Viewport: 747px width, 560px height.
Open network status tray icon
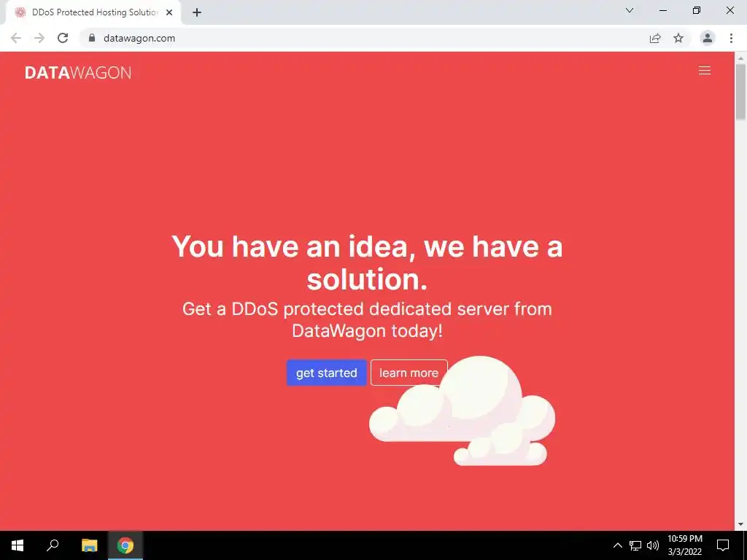[635, 545]
